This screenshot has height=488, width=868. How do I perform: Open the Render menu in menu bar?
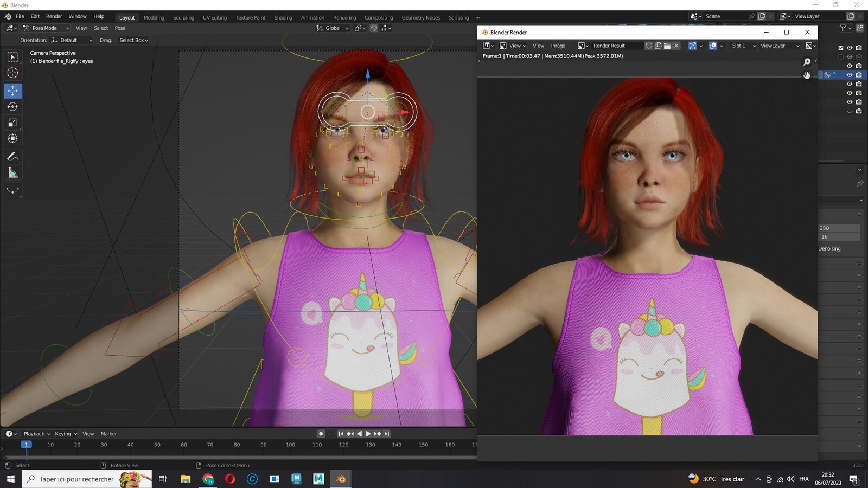click(x=54, y=16)
